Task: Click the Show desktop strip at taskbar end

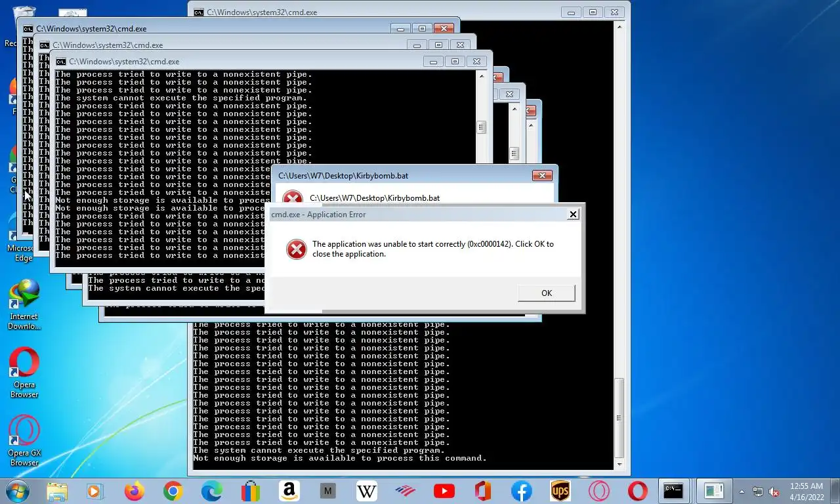Action: point(835,491)
